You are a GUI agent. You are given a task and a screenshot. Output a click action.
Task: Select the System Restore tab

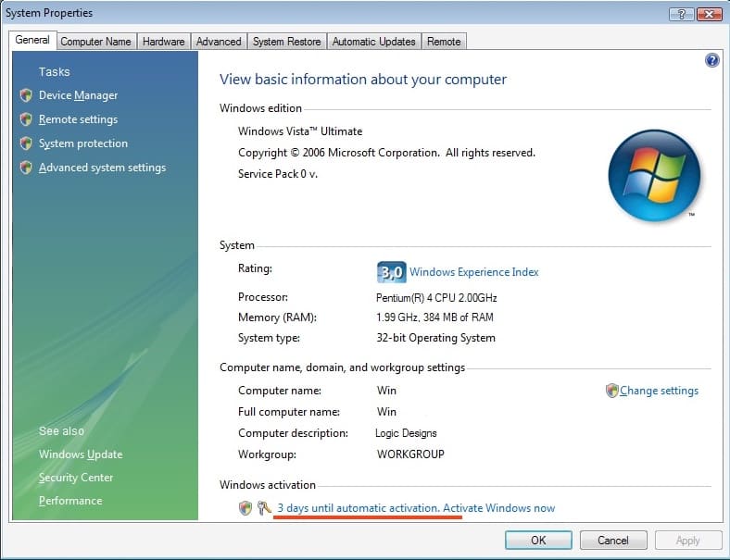286,42
